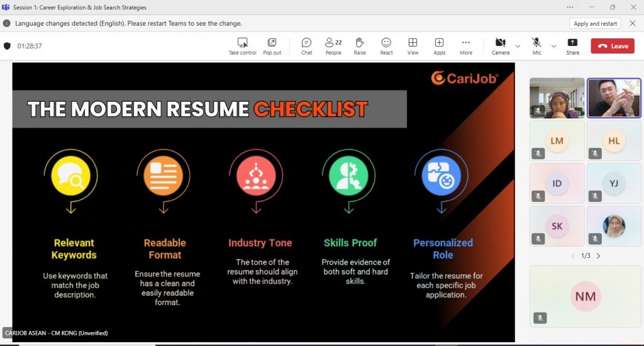Restore down the Teams meeting window

[x=613, y=7]
